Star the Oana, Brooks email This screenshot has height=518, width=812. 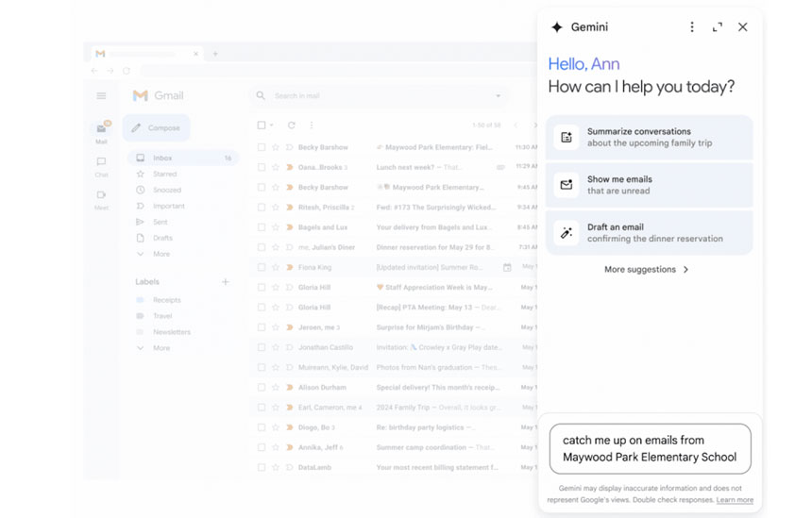(276, 167)
